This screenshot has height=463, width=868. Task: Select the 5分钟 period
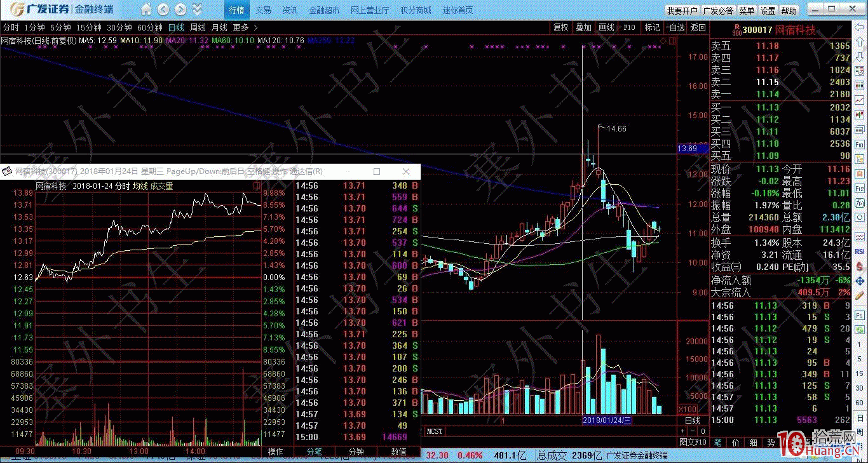(60, 27)
